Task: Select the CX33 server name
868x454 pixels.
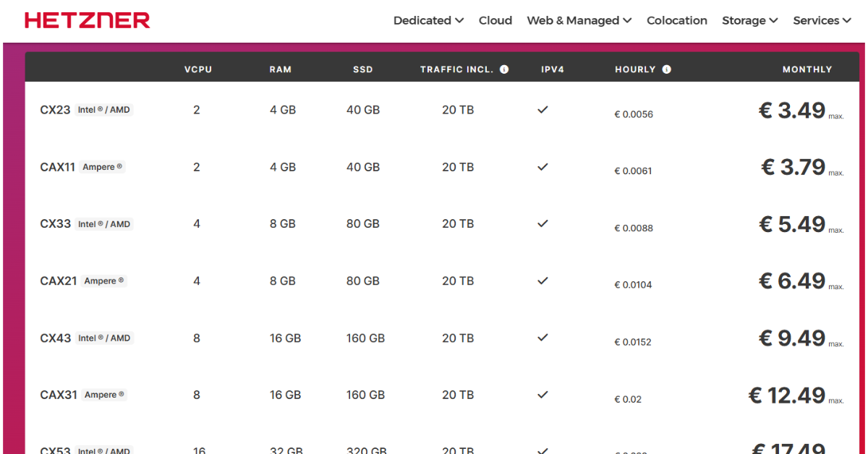Action: tap(56, 223)
